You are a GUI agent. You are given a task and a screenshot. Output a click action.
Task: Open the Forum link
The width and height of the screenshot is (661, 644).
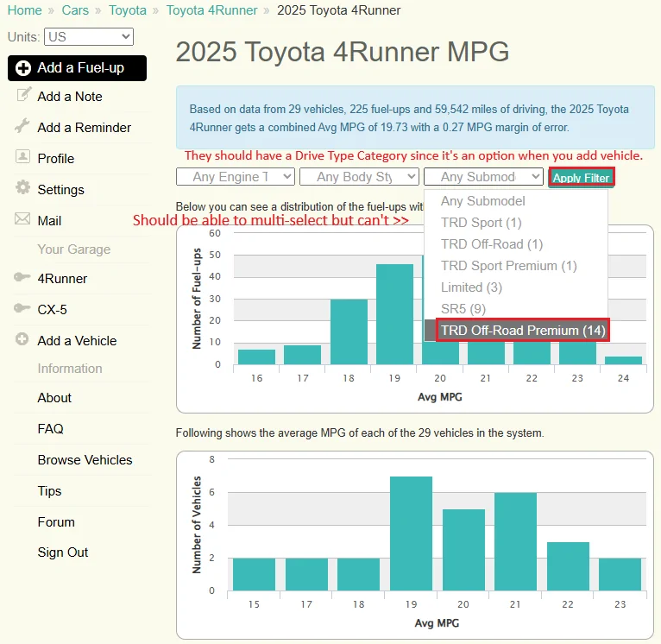click(x=55, y=522)
